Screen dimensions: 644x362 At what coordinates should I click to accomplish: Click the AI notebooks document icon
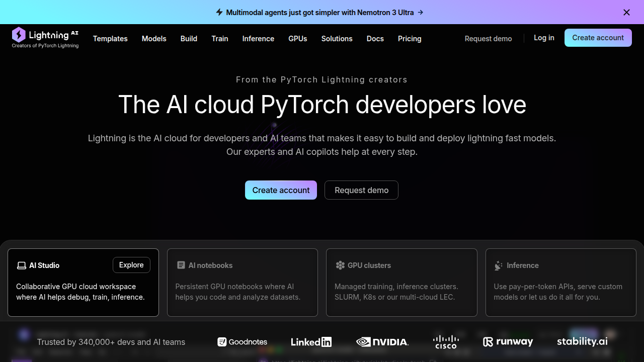[181, 265]
